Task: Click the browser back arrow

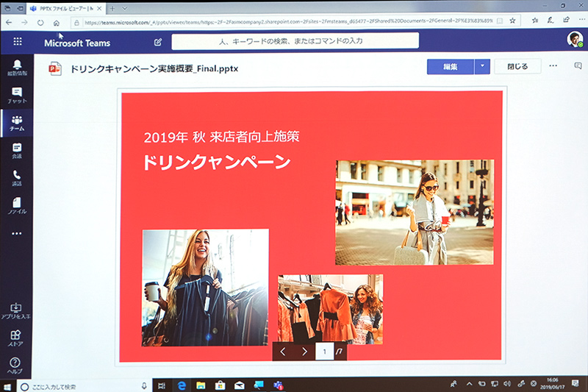Action: (9, 23)
